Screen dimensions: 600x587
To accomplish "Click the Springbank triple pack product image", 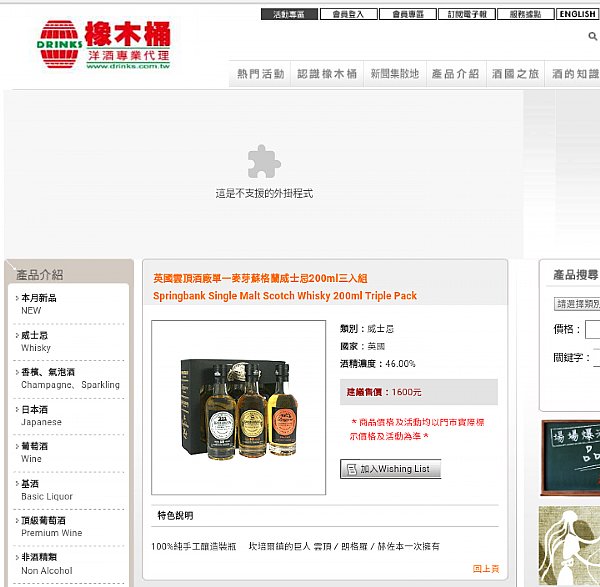I will (238, 408).
